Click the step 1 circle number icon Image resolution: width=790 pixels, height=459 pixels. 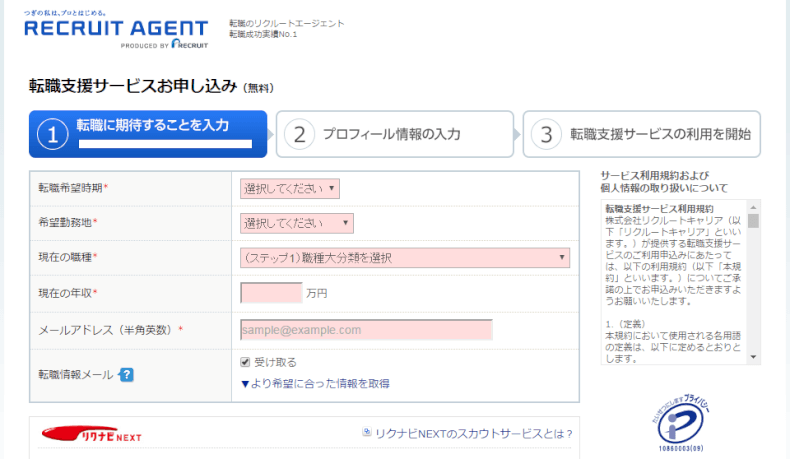52,134
